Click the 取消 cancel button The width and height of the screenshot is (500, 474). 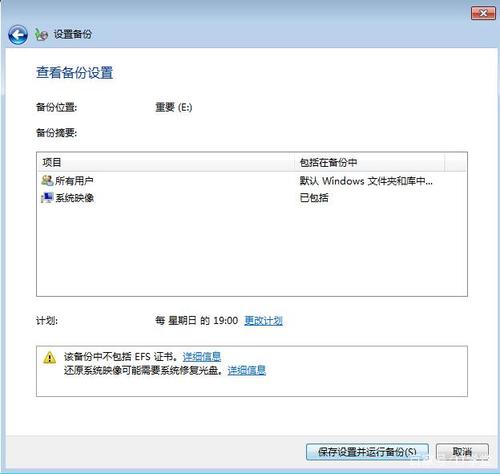click(462, 452)
